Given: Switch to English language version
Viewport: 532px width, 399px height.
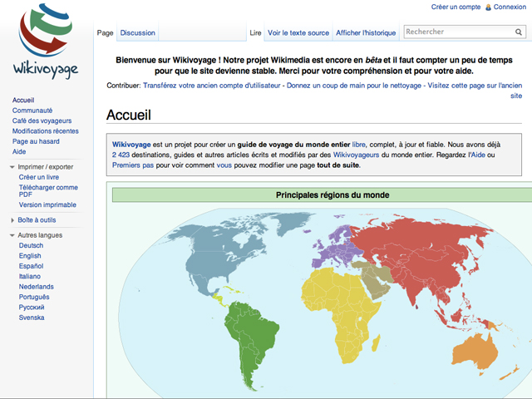Looking at the screenshot, I should pyautogui.click(x=30, y=256).
